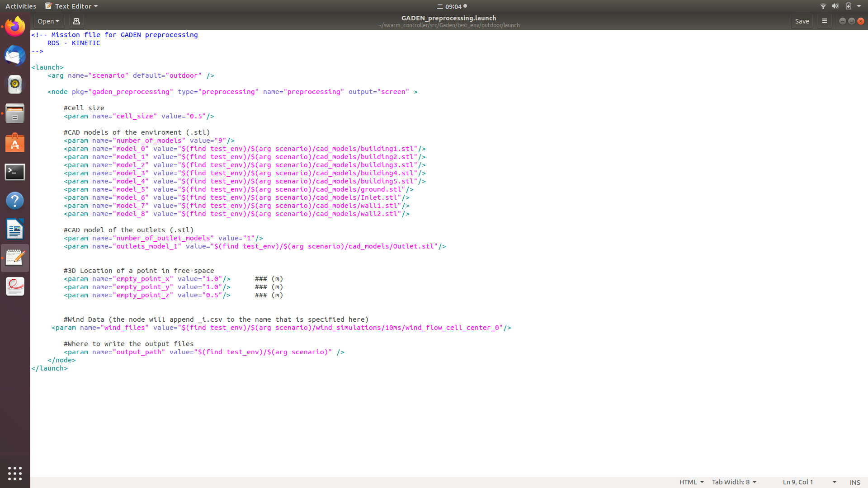
Task: Open the hamburger menu in the title bar
Action: click(824, 21)
